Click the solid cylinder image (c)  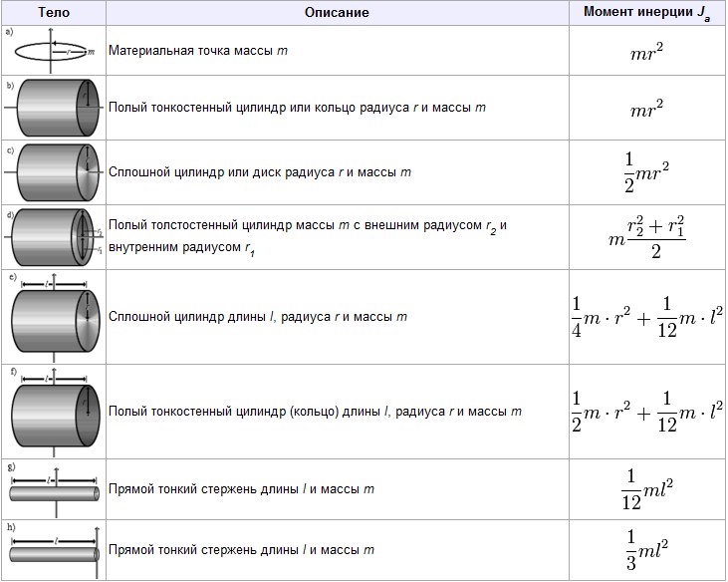(54, 172)
